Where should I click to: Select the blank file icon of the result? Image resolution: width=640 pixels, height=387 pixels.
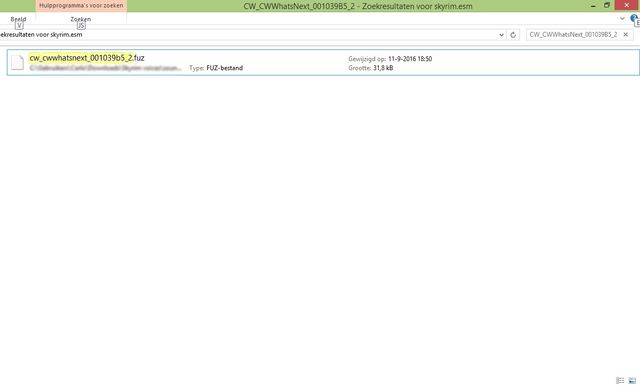pos(17,62)
